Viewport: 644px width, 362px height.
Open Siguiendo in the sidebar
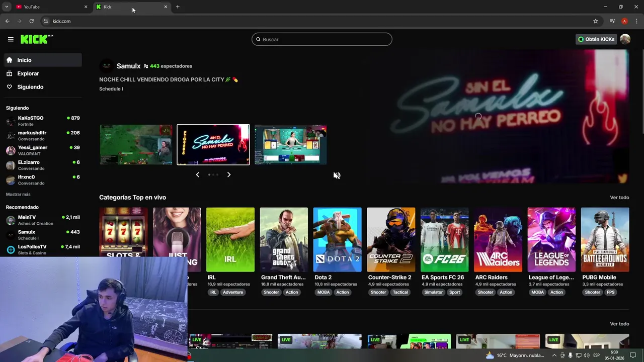point(43,87)
